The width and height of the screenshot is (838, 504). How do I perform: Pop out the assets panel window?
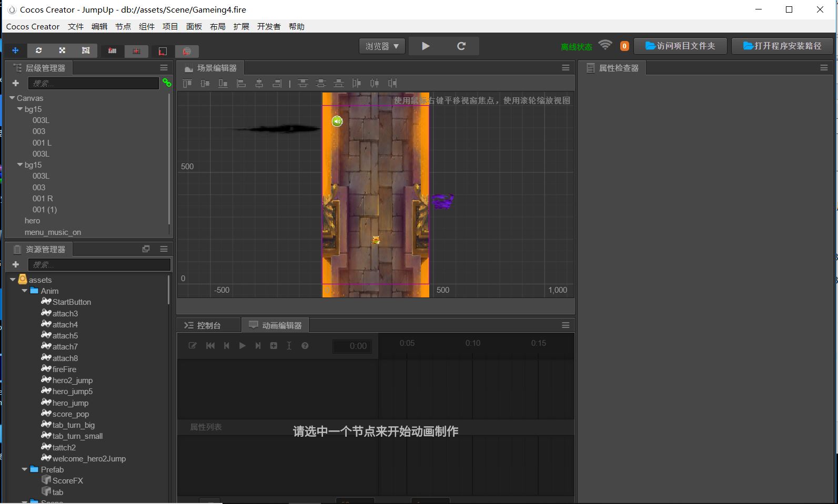146,249
